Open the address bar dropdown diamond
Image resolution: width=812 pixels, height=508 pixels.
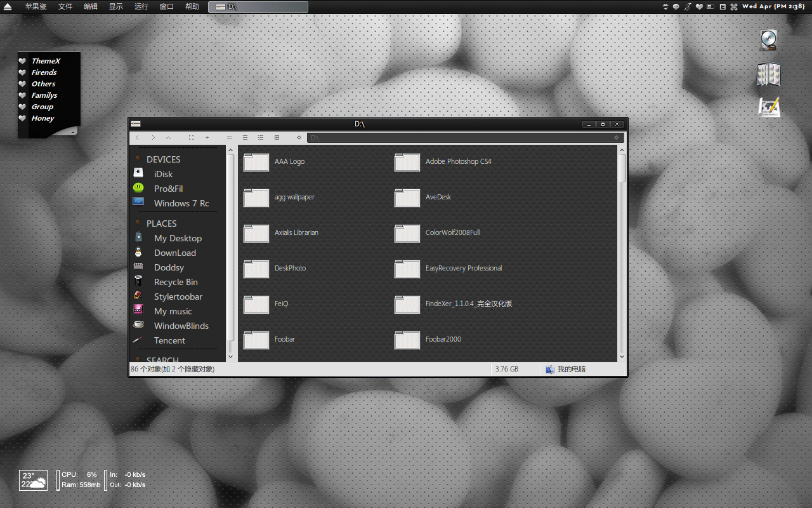[x=616, y=138]
